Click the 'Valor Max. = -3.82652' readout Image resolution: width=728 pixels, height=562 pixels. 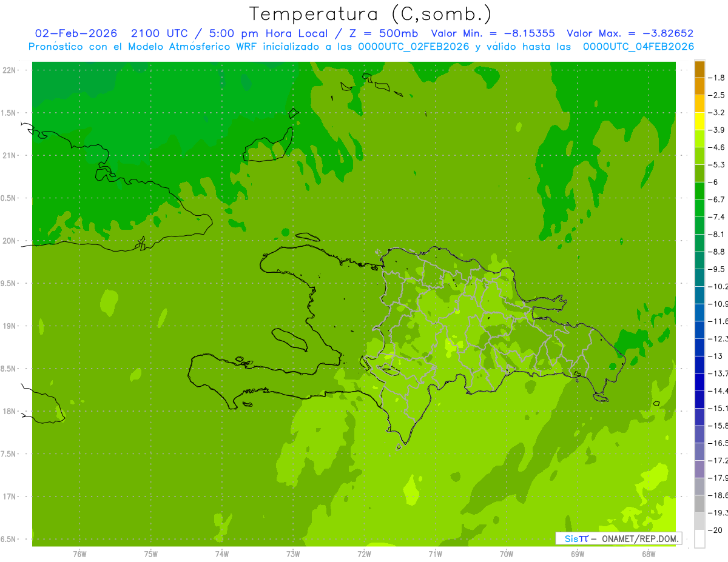(x=630, y=33)
